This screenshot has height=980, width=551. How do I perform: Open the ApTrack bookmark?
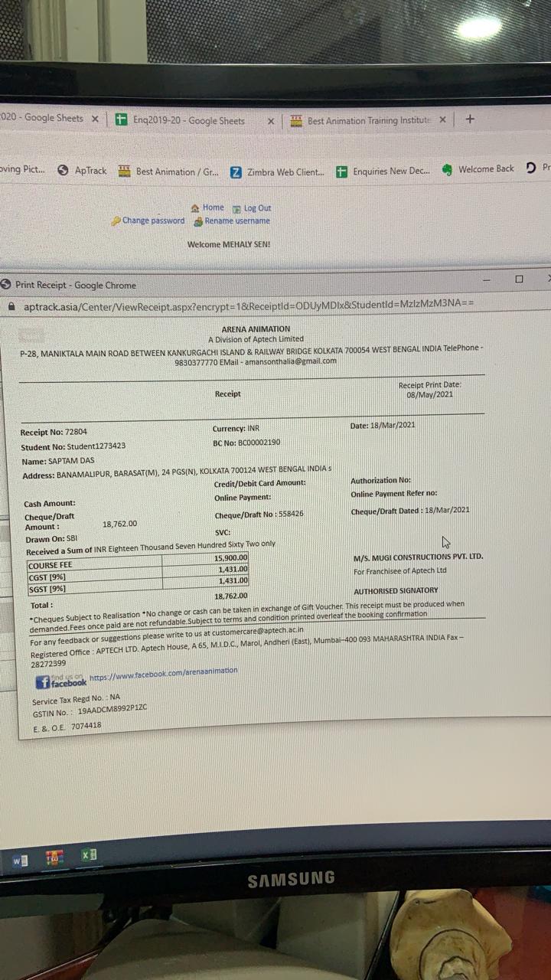(x=83, y=170)
